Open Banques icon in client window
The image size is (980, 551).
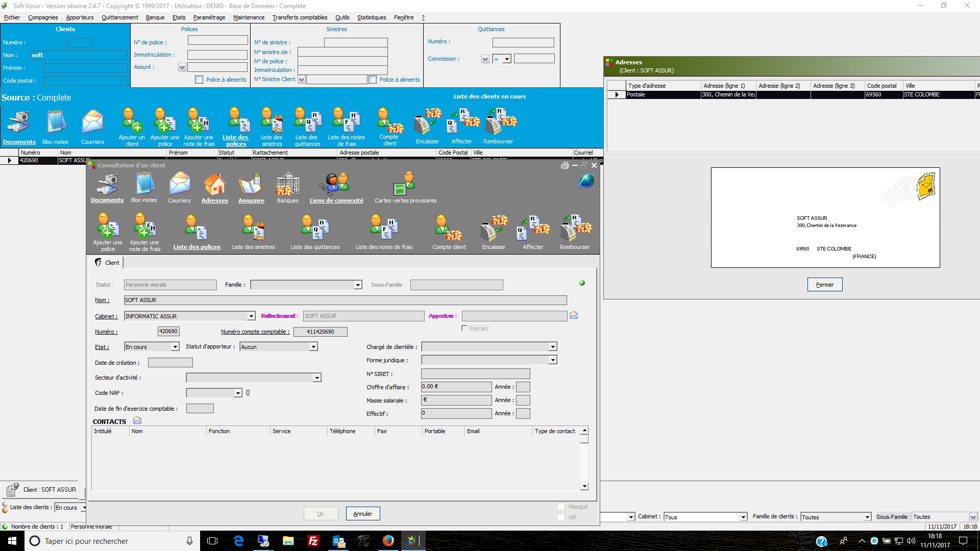[288, 188]
